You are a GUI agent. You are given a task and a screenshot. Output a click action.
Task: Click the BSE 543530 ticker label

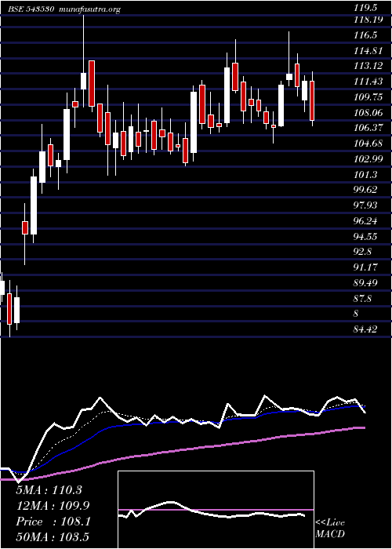coord(31,9)
